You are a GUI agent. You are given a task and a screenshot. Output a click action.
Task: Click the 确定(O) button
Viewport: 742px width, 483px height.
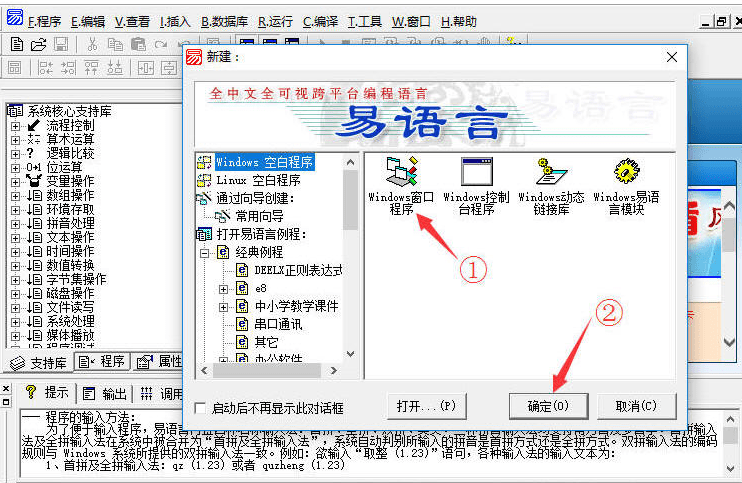548,406
